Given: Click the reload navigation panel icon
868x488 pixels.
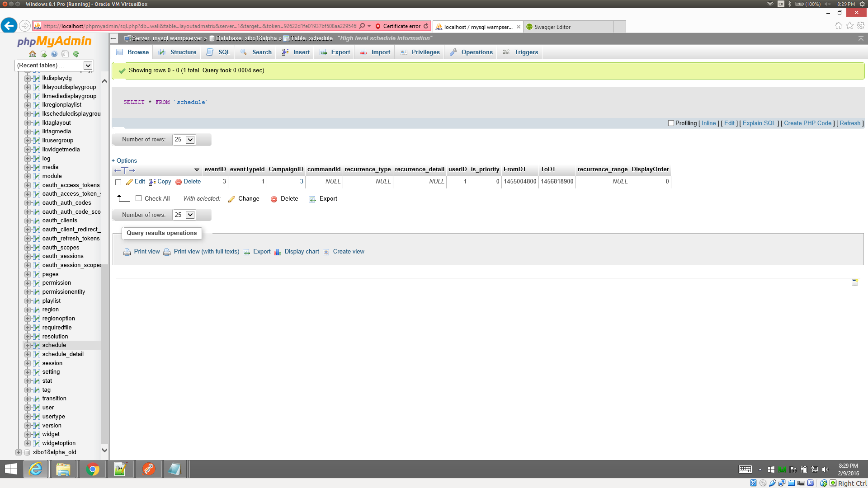Looking at the screenshot, I should pos(76,54).
